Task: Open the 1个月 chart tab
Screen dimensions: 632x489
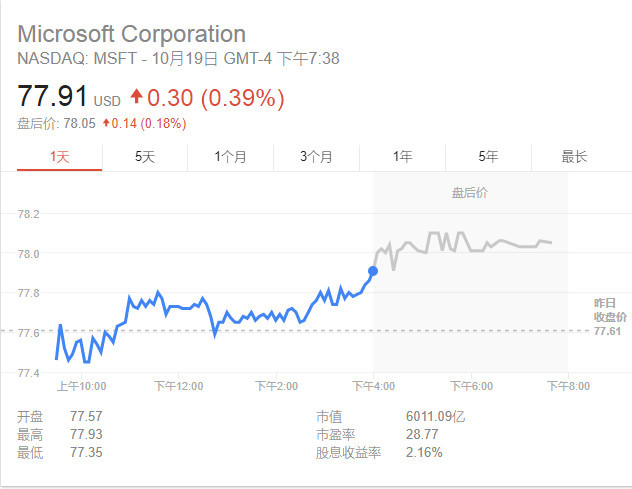Action: point(230,156)
